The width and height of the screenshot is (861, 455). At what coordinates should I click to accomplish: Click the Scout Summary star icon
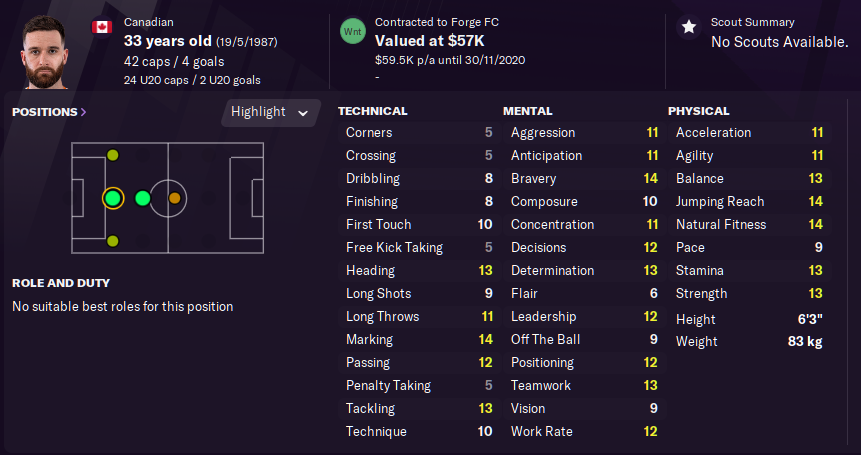point(689,27)
